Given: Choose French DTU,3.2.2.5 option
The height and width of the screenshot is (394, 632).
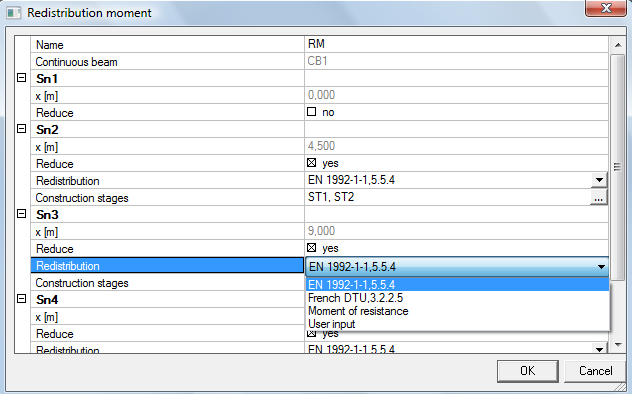Looking at the screenshot, I should point(457,298).
